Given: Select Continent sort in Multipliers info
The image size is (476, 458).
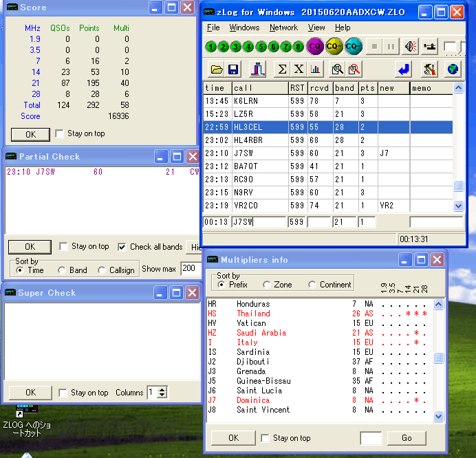Looking at the screenshot, I should click(312, 285).
